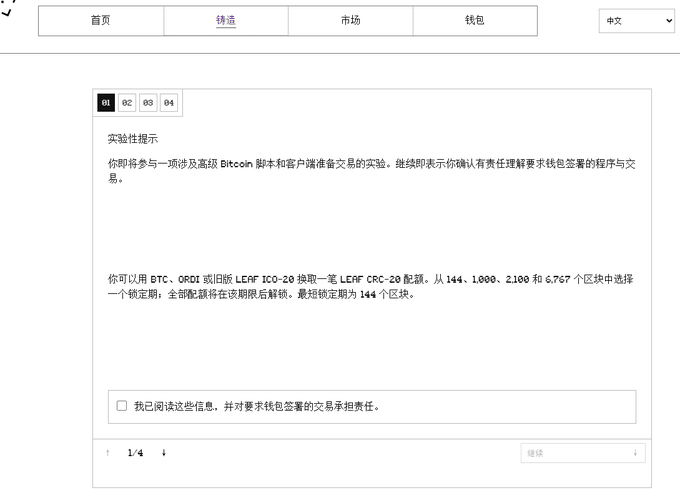Viewport: 680px width, 493px height.
Task: Click the paragraph starting 你即将参与
Action: (x=371, y=171)
